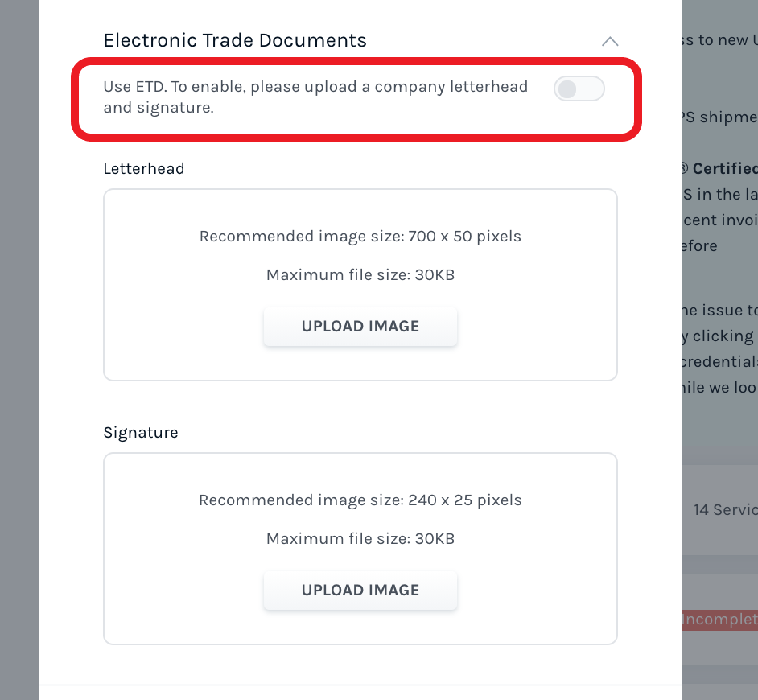The height and width of the screenshot is (700, 758).
Task: Click the recommended image size text for Letterhead
Action: (x=360, y=236)
